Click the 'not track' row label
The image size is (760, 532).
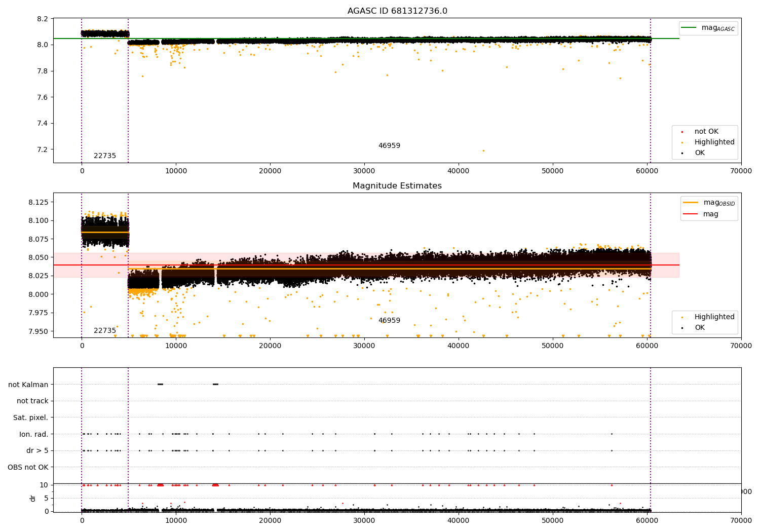pyautogui.click(x=32, y=401)
